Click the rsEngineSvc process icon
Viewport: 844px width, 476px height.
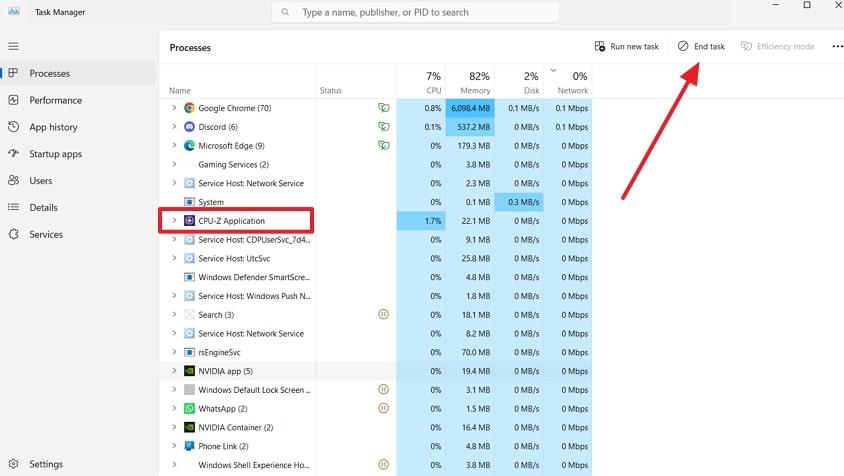click(189, 352)
